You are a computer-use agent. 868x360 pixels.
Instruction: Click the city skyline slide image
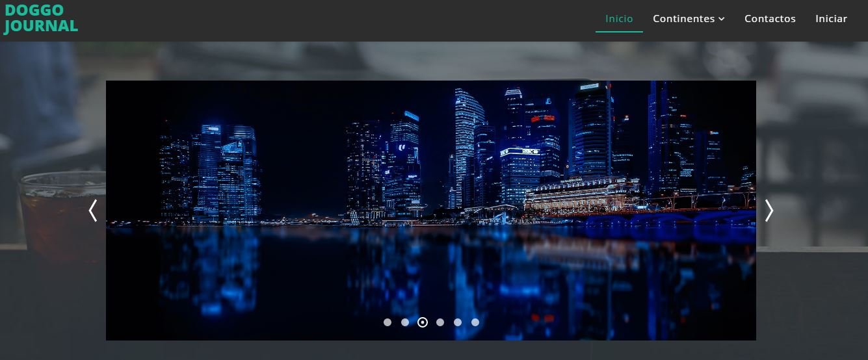pos(430,156)
